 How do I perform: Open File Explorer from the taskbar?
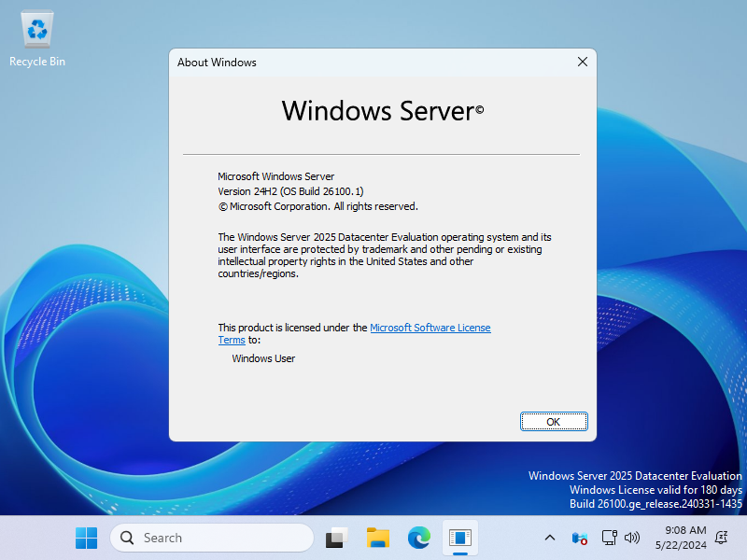pos(378,538)
